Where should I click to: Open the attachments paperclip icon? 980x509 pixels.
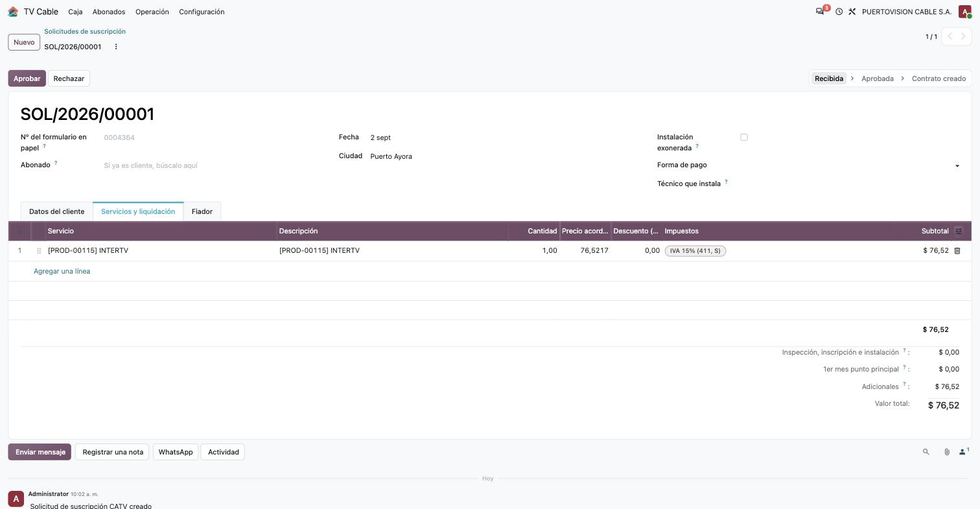coord(947,452)
